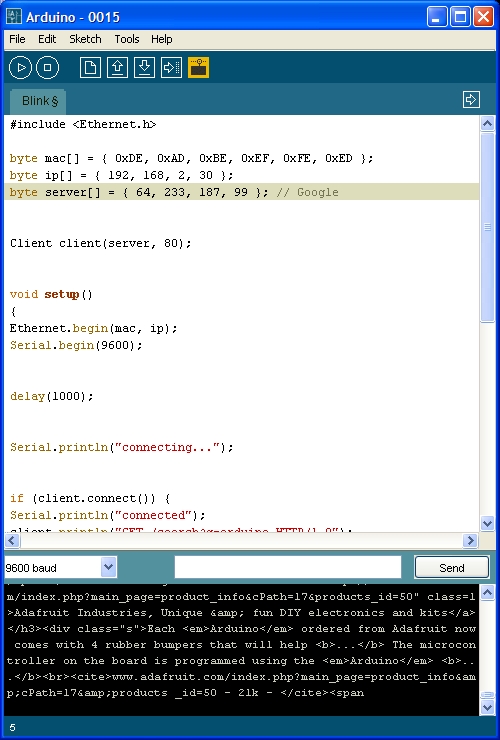This screenshot has height=740, width=500.
Task: Click the Verify/Compile play button
Action: coord(20,67)
